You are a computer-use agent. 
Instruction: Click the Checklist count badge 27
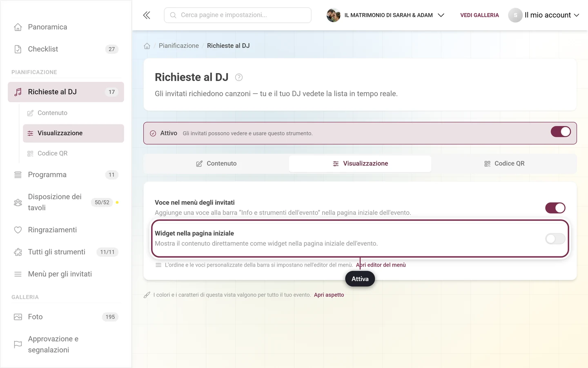point(111,49)
